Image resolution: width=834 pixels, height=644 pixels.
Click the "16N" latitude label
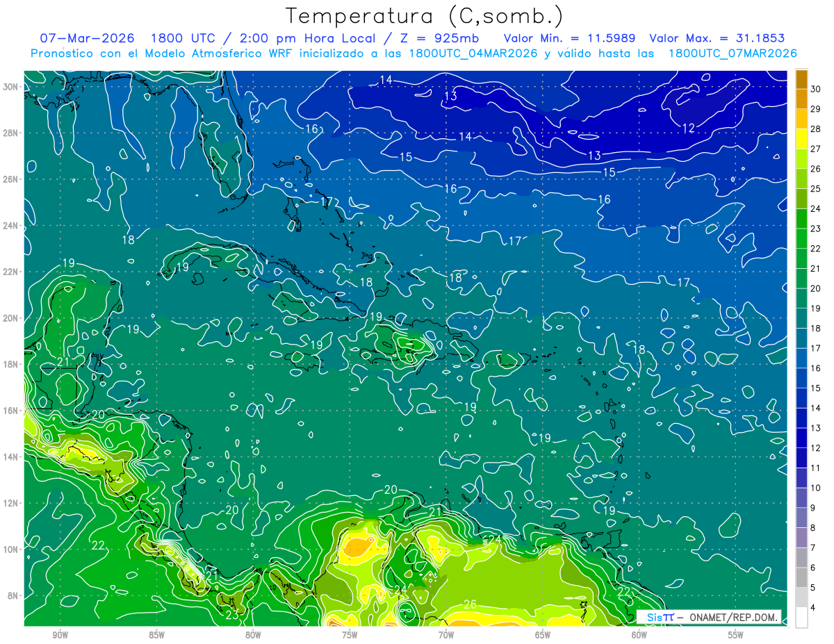(x=10, y=411)
